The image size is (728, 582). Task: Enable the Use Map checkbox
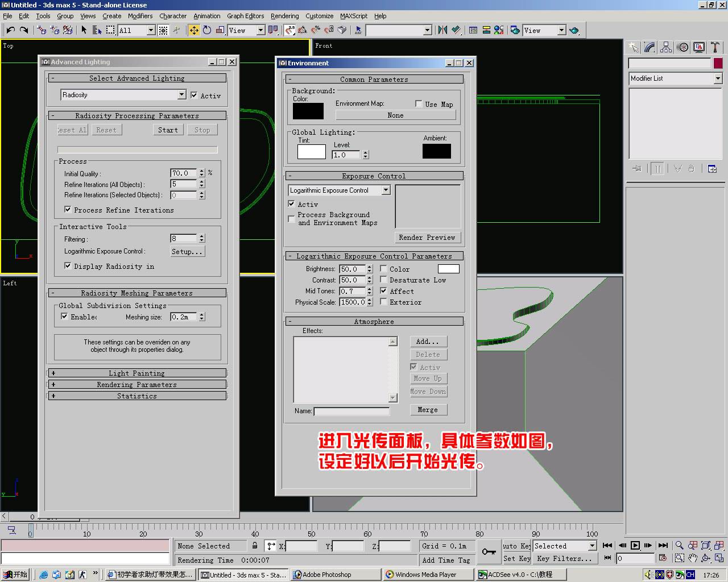(x=419, y=104)
